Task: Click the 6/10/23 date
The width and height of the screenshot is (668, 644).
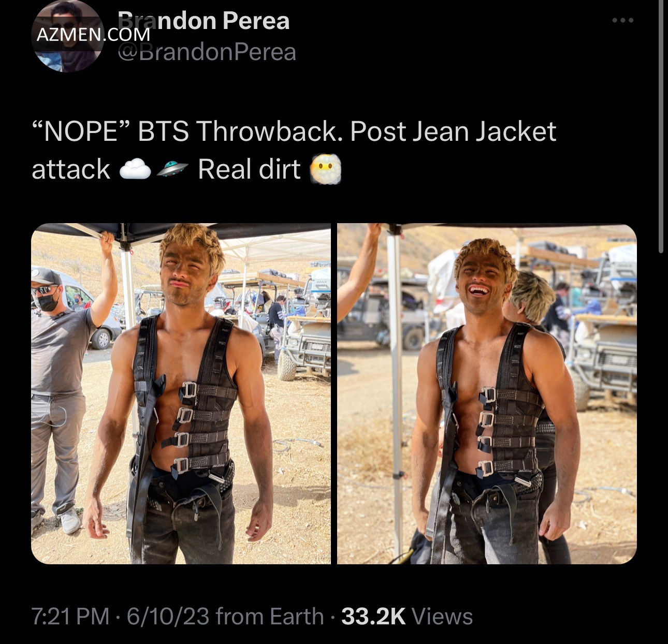Action: tap(168, 616)
